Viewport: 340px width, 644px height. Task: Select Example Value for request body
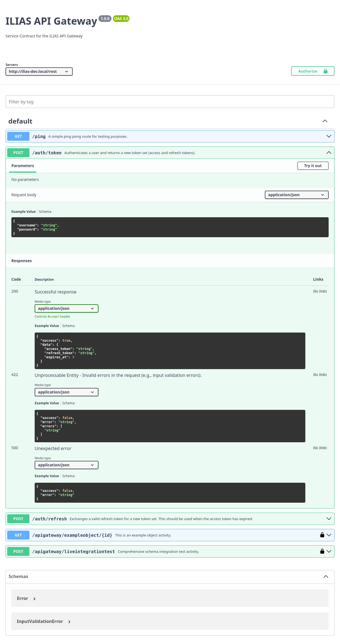[x=24, y=212]
